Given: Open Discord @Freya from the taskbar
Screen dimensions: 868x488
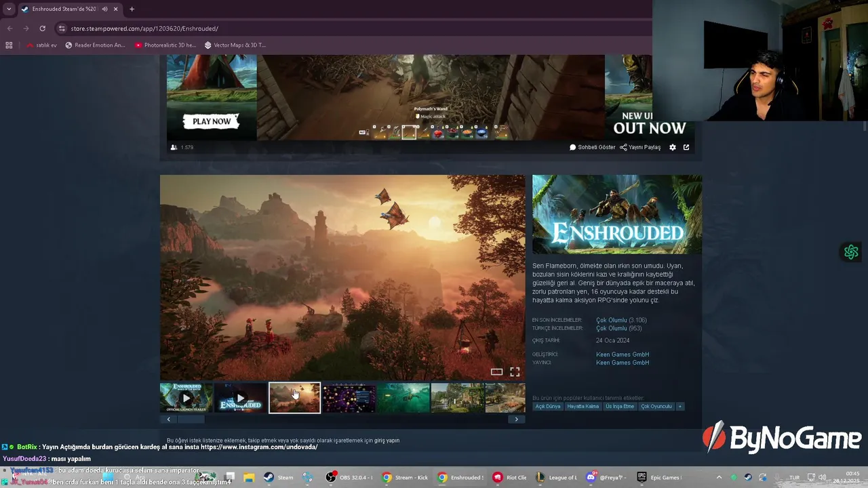Looking at the screenshot, I should pyautogui.click(x=608, y=477).
